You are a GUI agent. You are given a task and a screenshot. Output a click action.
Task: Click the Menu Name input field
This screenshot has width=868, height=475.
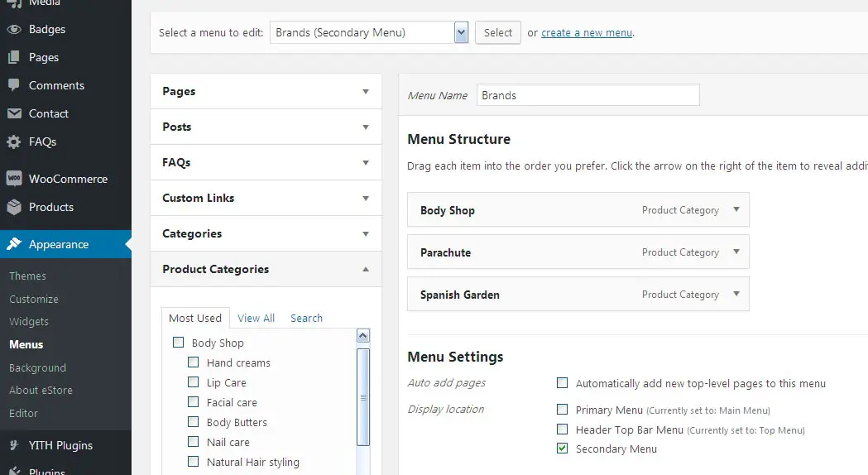tap(587, 95)
